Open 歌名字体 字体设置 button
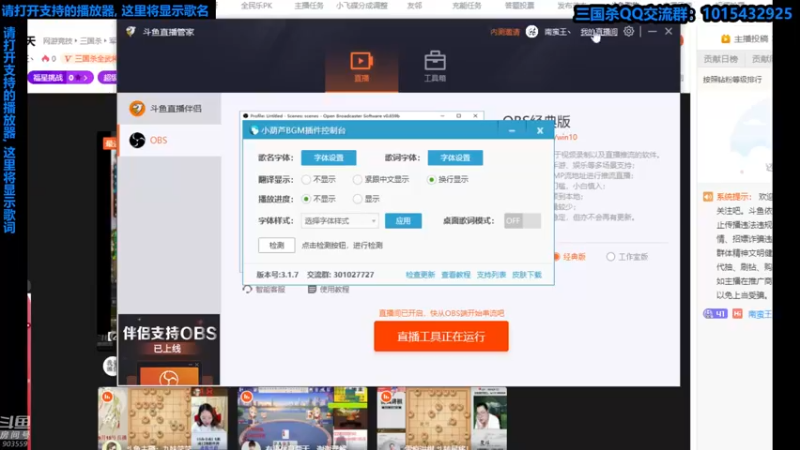 pyautogui.click(x=329, y=158)
